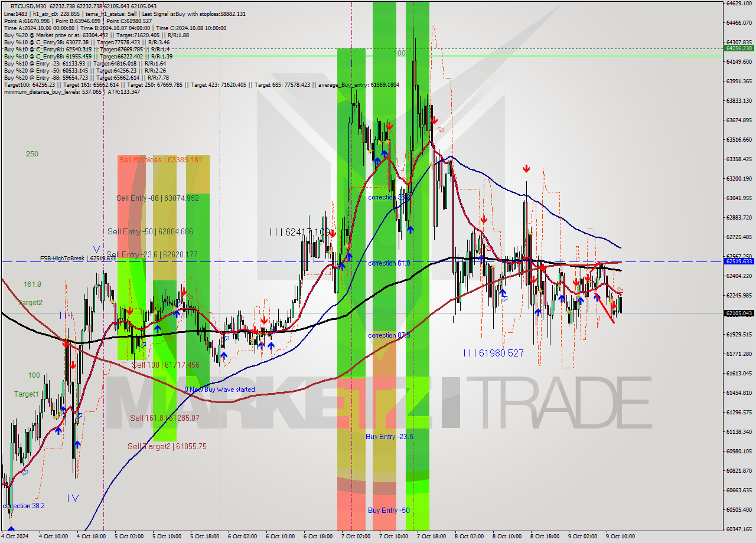Select the '0 New Buy Wave started' text

pos(220,390)
